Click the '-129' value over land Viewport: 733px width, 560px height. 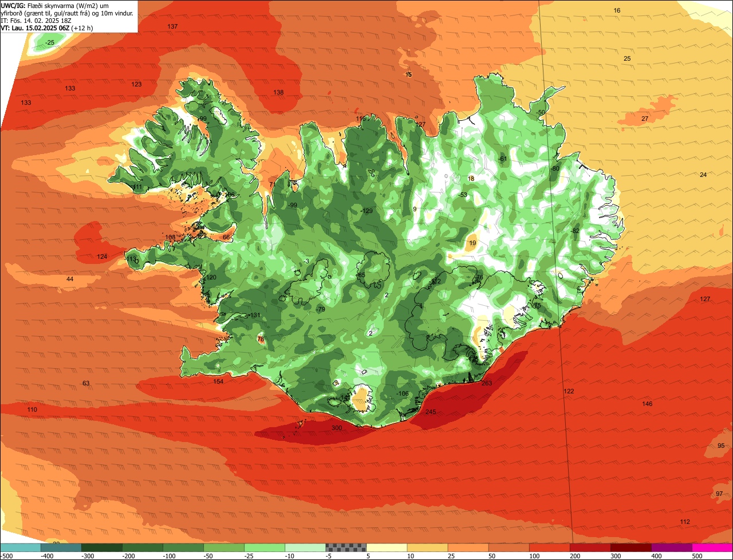(366, 211)
